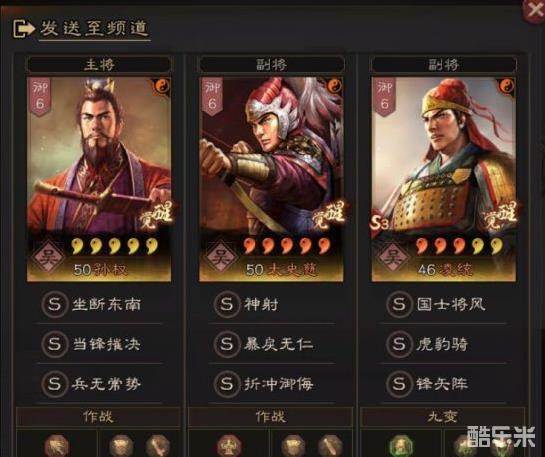Open the 虎豹骑 skill
This screenshot has width=545, height=457.
444,344
